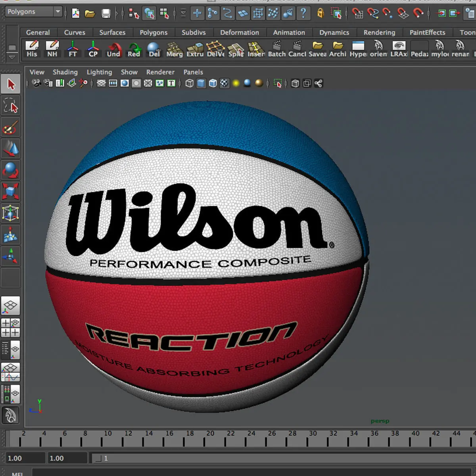The height and width of the screenshot is (476, 476).
Task: Switch to the Animation shelf tab
Action: tap(289, 33)
